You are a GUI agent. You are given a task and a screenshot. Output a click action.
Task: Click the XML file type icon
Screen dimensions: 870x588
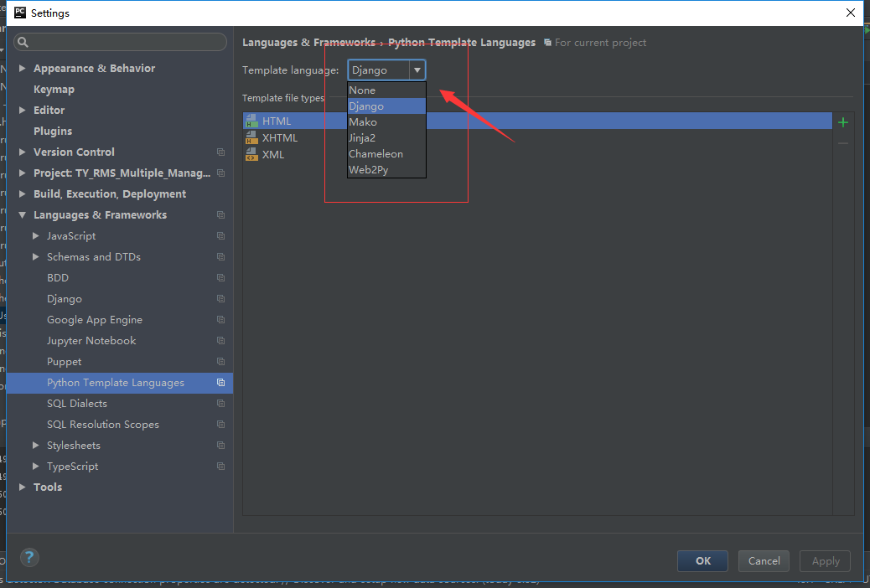tap(252, 154)
